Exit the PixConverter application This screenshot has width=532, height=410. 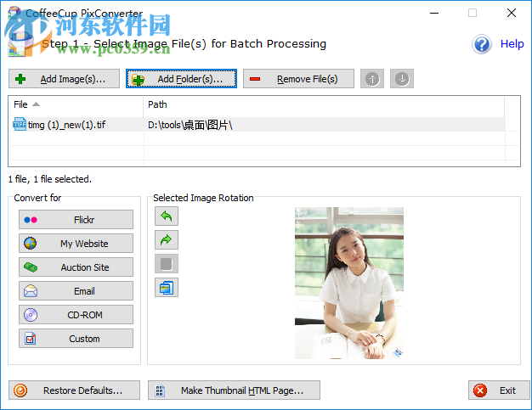pyautogui.click(x=499, y=390)
